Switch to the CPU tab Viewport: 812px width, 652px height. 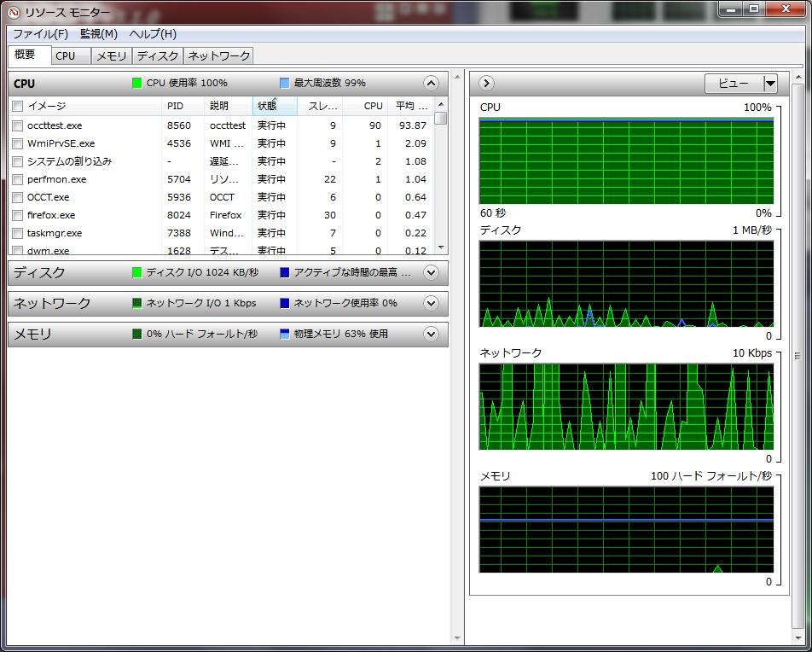pos(71,56)
